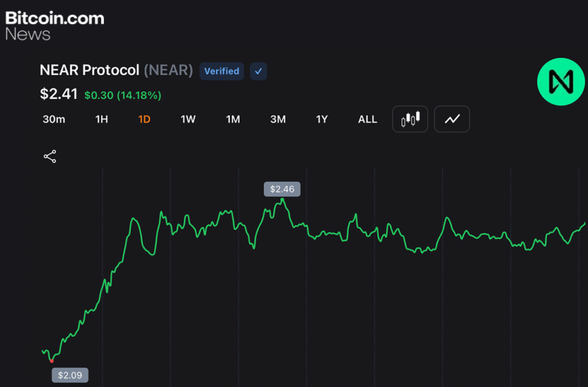The height and width of the screenshot is (387, 588).
Task: Click the $2.41 current price
Action: [x=59, y=94]
